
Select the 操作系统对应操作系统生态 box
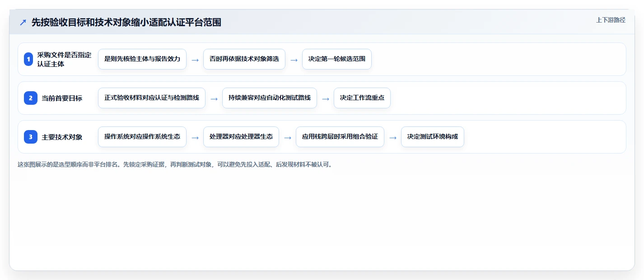click(142, 137)
